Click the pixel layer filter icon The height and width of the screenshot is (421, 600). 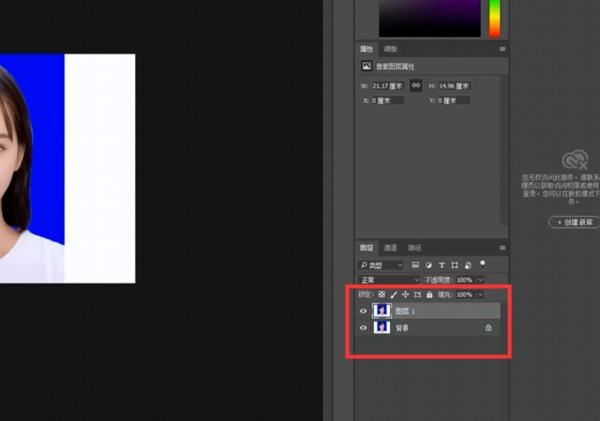[413, 265]
